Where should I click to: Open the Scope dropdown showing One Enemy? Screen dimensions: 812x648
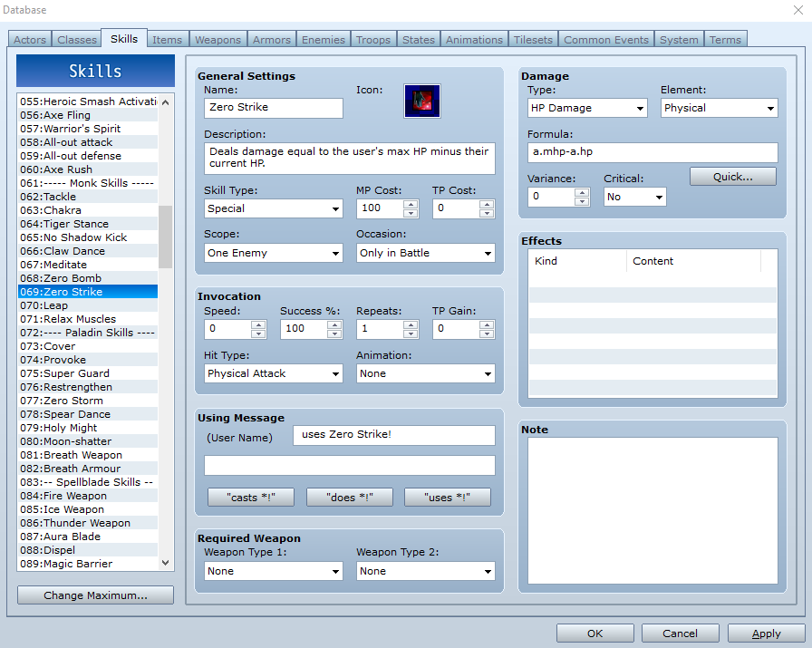[274, 253]
